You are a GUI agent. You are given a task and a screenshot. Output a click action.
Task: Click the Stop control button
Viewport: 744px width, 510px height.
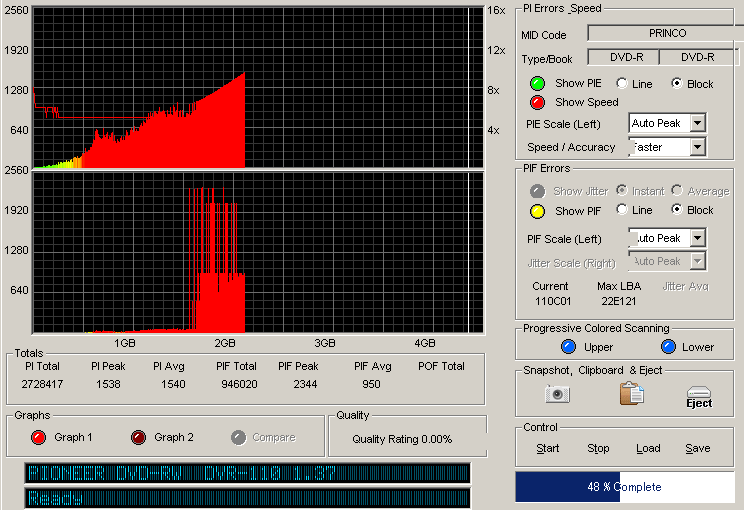[x=598, y=448]
